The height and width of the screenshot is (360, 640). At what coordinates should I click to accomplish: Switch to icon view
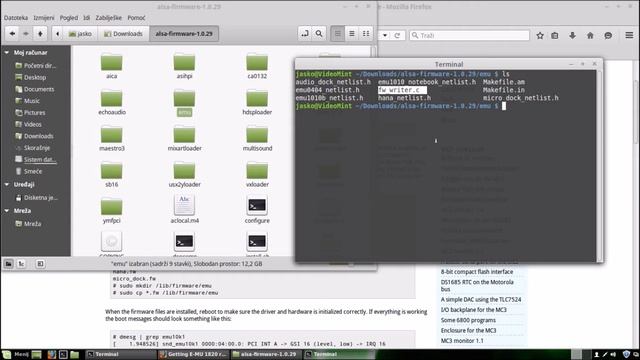pyautogui.click(x=338, y=34)
